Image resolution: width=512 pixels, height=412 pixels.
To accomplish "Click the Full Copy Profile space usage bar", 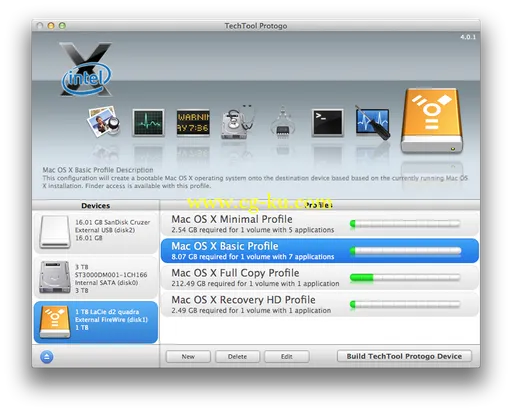I will [405, 277].
